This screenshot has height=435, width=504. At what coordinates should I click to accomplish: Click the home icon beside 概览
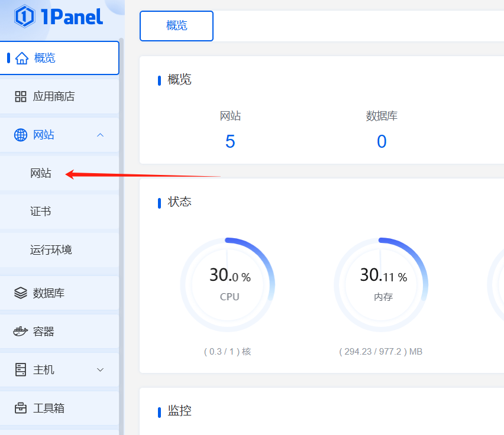point(22,58)
